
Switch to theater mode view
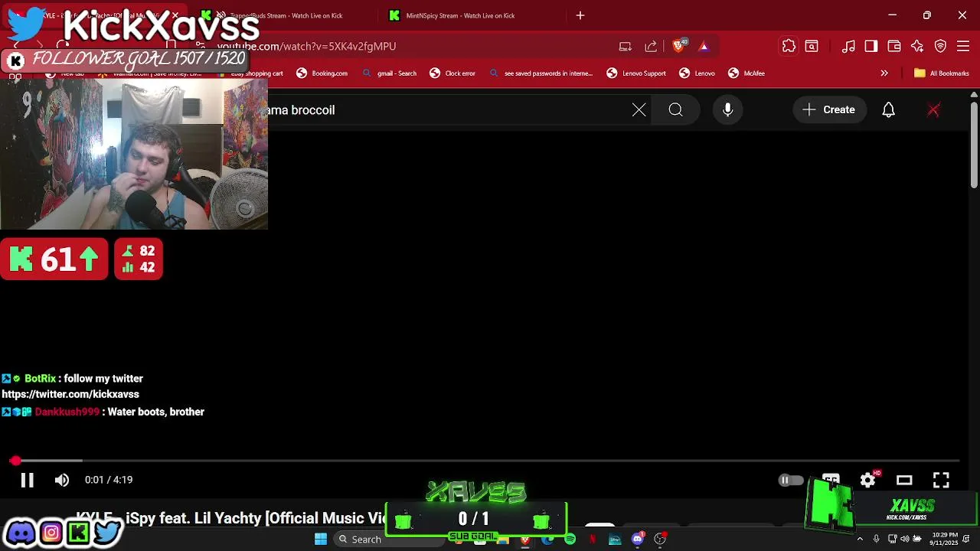(x=904, y=480)
